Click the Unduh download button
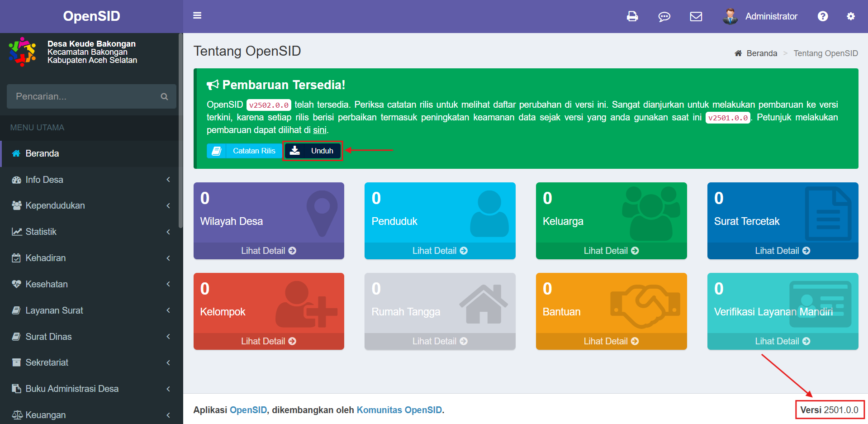 point(313,151)
